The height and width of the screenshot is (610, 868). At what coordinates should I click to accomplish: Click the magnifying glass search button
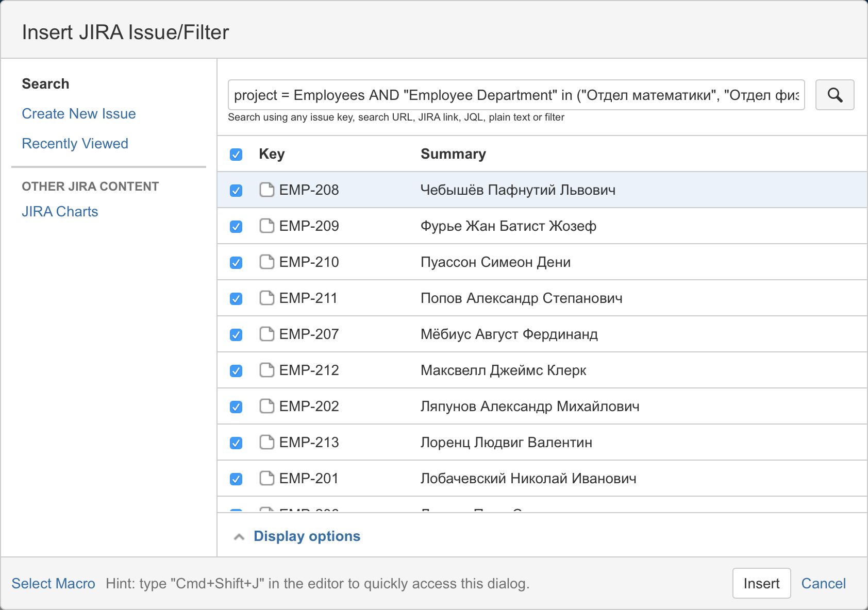pos(834,95)
